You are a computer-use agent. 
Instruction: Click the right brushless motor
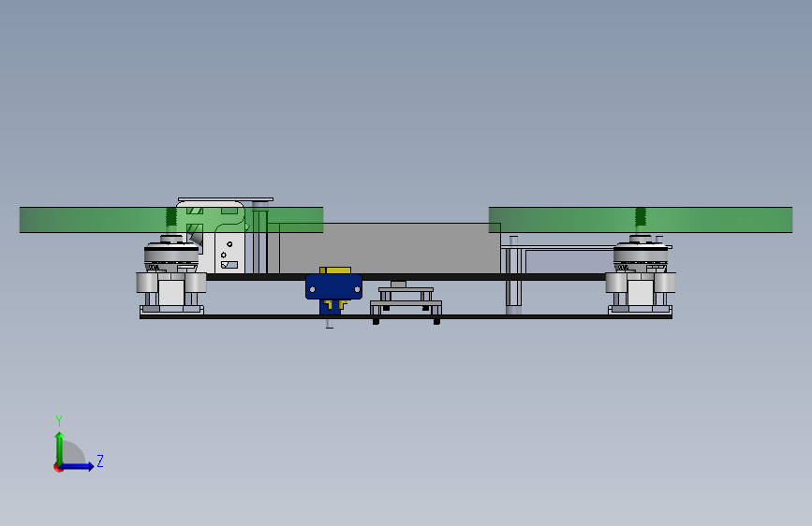pos(641,254)
